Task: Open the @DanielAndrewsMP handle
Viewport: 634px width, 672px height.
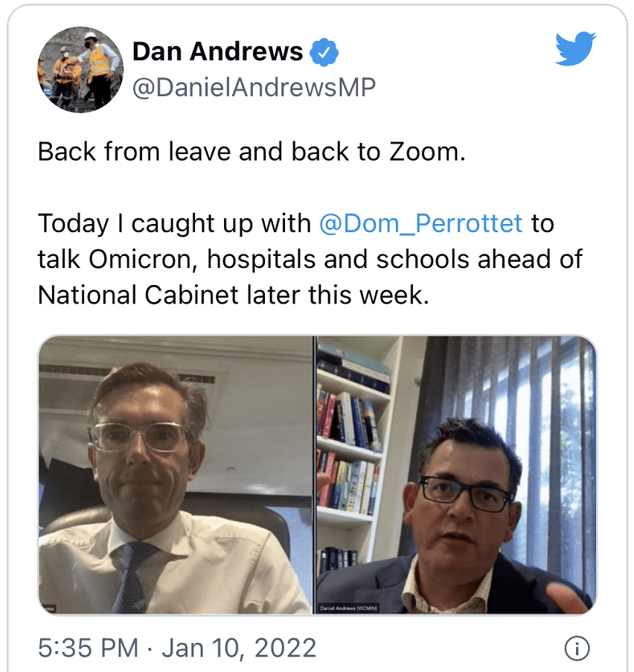Action: point(254,87)
